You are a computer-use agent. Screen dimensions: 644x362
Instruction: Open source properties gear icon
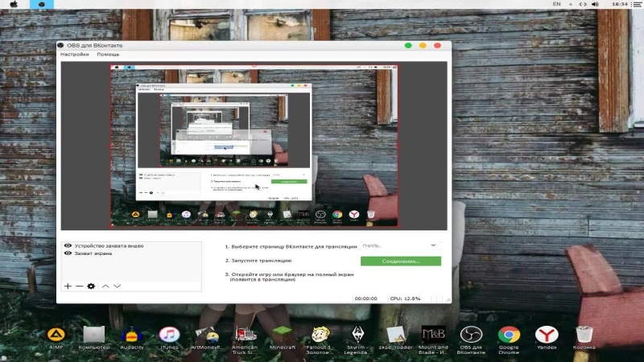(91, 286)
